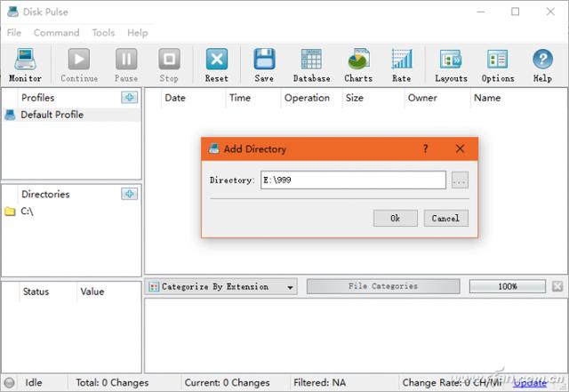Image resolution: width=569 pixels, height=392 pixels.
Task: Click the Profiles panel header
Action: point(37,98)
